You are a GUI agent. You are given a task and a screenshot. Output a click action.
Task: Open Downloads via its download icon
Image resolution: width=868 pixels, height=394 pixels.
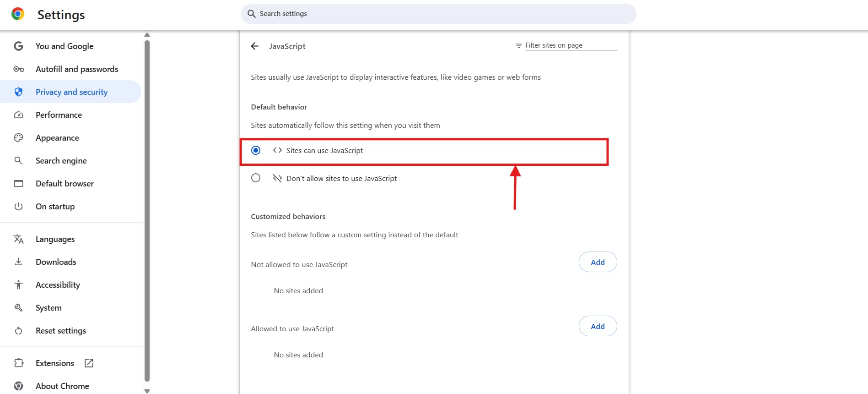(x=18, y=262)
